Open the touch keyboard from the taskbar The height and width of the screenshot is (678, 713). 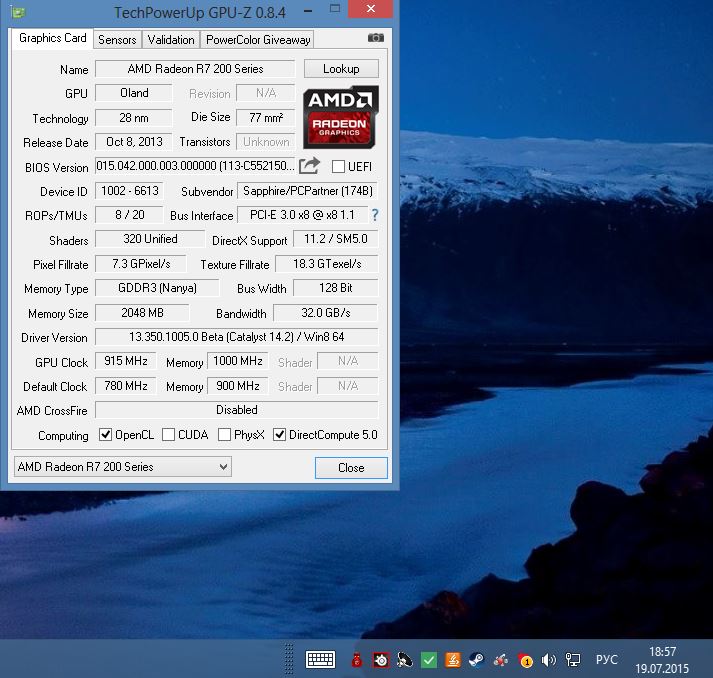(x=320, y=660)
